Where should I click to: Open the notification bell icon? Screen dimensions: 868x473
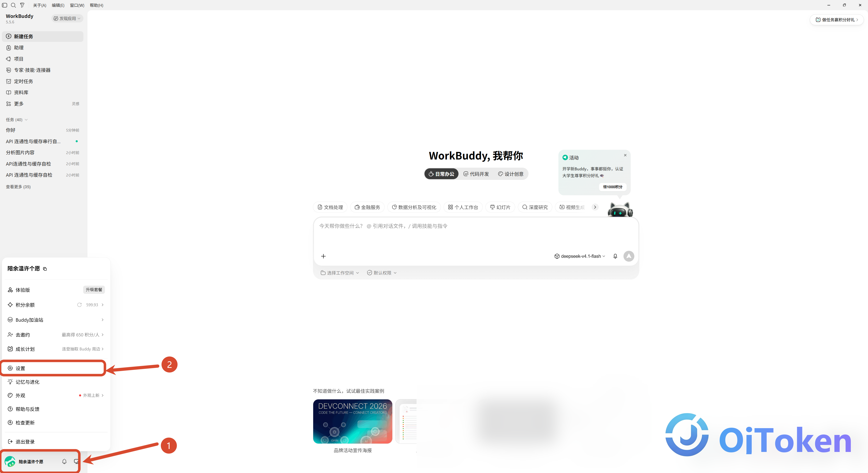(x=64, y=461)
